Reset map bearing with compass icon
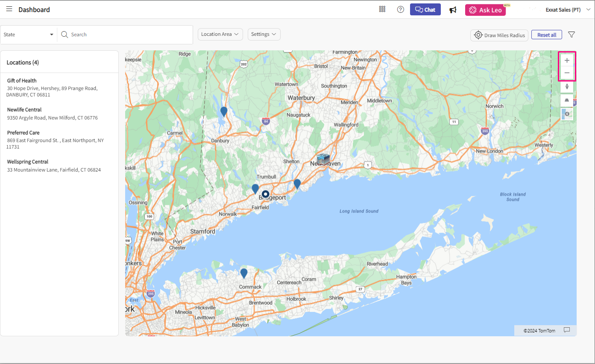This screenshot has width=595, height=364. tap(567, 87)
